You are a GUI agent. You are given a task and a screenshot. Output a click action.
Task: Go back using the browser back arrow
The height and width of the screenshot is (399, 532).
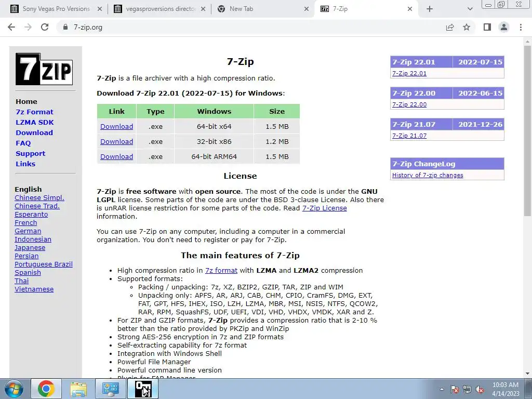[11, 27]
